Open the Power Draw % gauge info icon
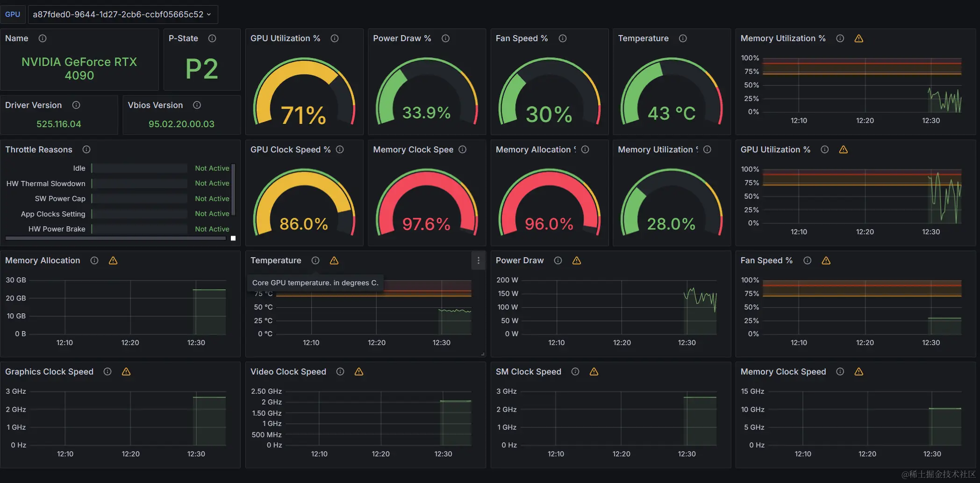 445,38
